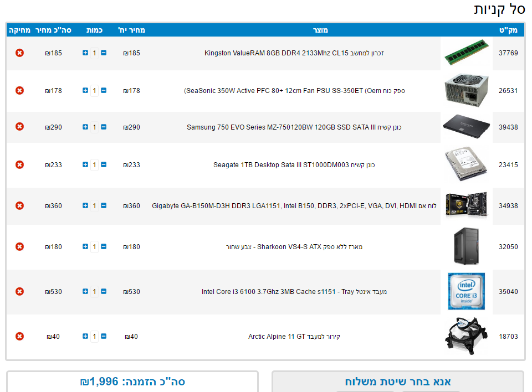Open the Intel Core i3 inside logo image
532x392 pixels.
tap(467, 291)
